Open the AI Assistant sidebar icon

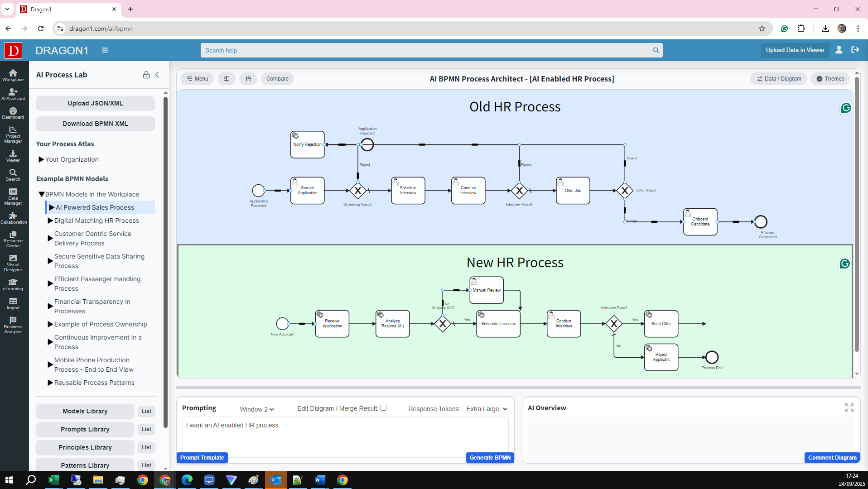(13, 94)
